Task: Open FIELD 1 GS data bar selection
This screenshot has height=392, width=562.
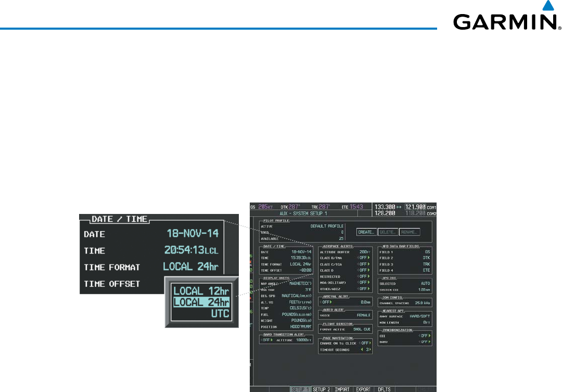Action: pyautogui.click(x=427, y=252)
